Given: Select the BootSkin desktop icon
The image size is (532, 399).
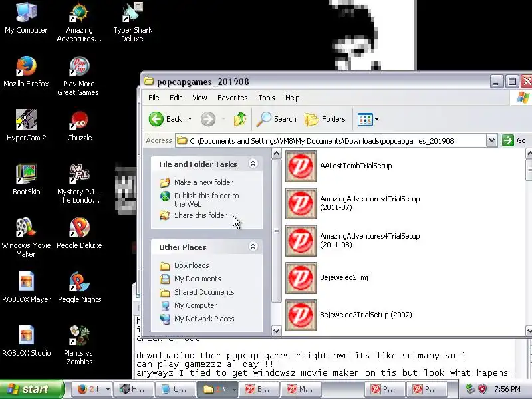Looking at the screenshot, I should [26, 179].
